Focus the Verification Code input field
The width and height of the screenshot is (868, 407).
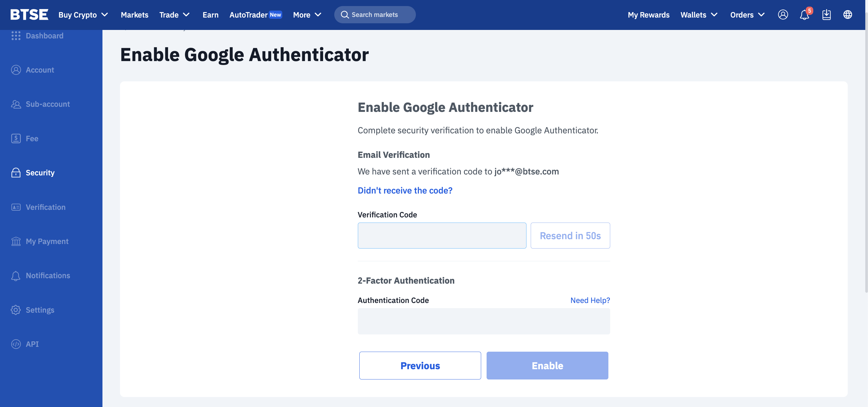pyautogui.click(x=442, y=235)
